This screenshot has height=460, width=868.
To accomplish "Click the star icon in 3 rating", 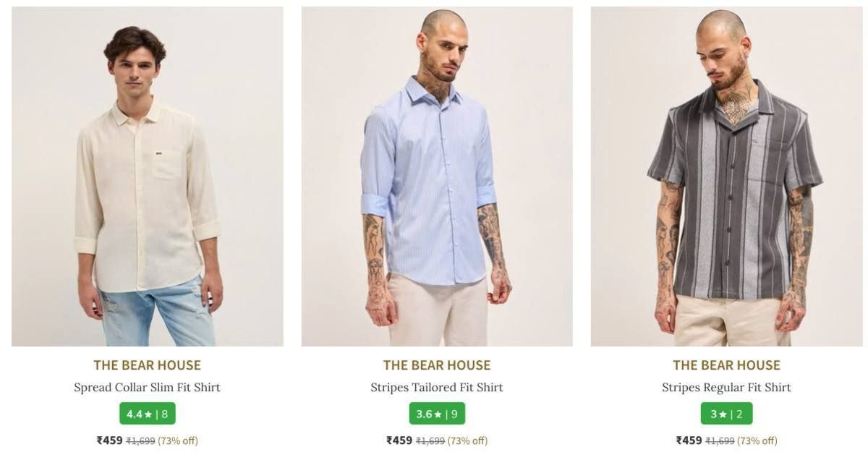I will click(x=723, y=414).
